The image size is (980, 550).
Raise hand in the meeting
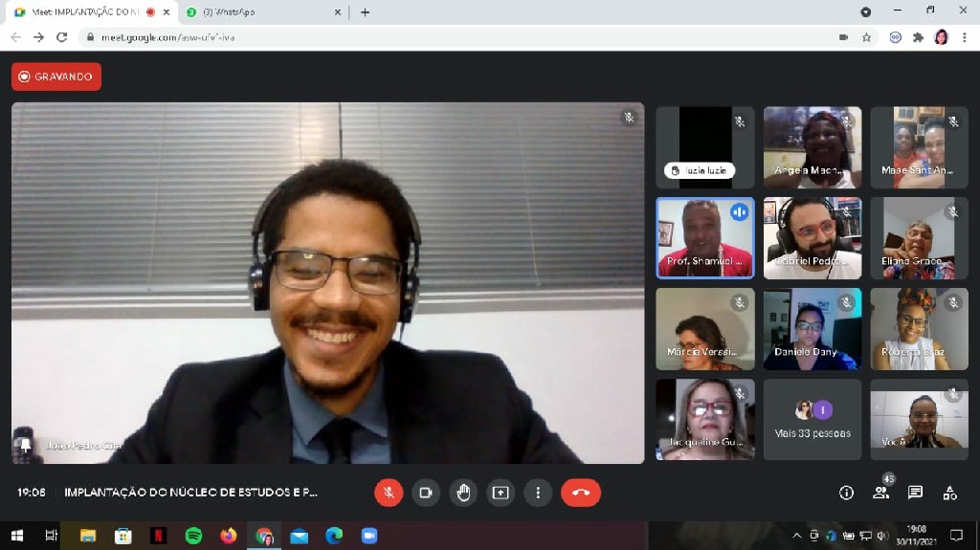click(x=463, y=493)
